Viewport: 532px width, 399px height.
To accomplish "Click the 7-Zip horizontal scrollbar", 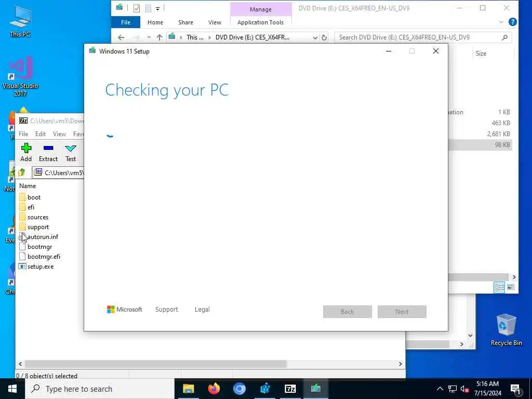I will 156,364.
